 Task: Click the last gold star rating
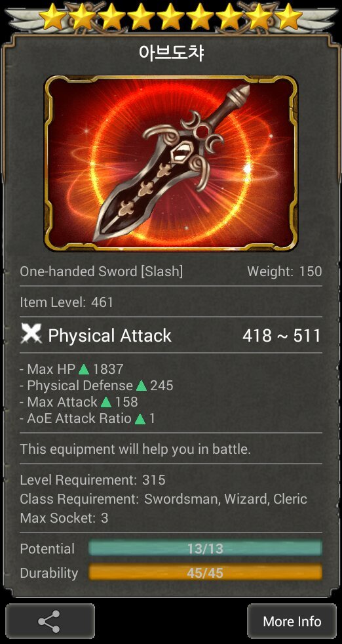[289, 16]
